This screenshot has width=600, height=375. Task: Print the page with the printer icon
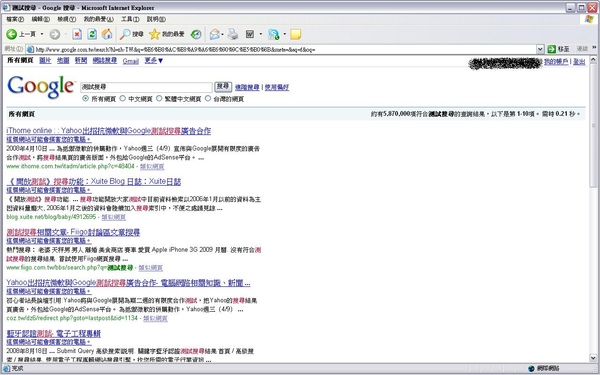click(233, 34)
